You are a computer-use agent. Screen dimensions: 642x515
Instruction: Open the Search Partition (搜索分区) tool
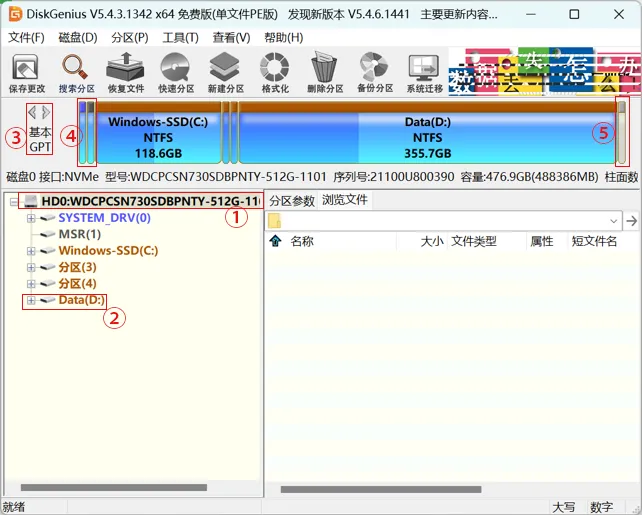(x=77, y=73)
